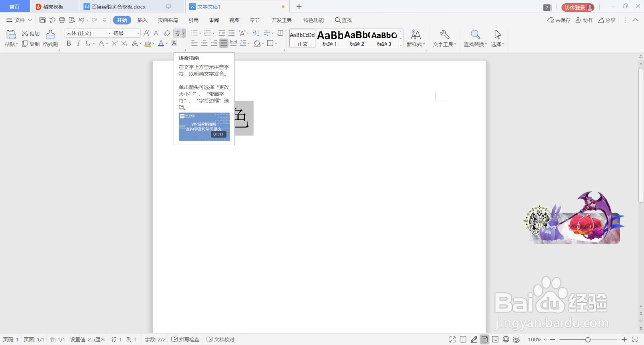Open Print Preview from quick access toolbar
The image size is (644, 345).
(x=72, y=20)
